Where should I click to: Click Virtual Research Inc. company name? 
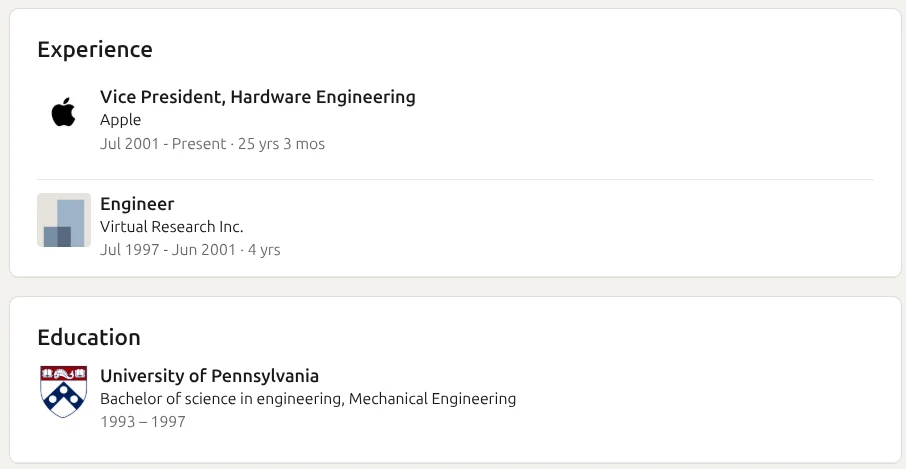tap(172, 226)
